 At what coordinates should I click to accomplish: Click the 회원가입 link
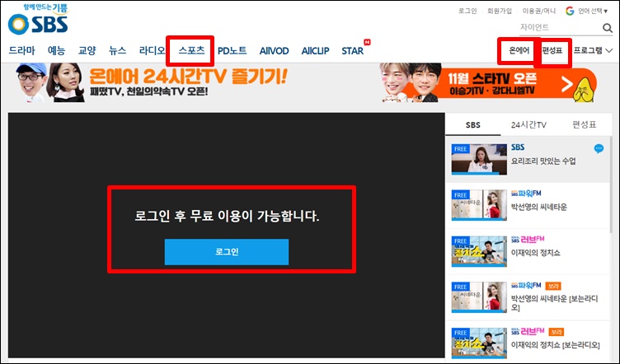500,11
